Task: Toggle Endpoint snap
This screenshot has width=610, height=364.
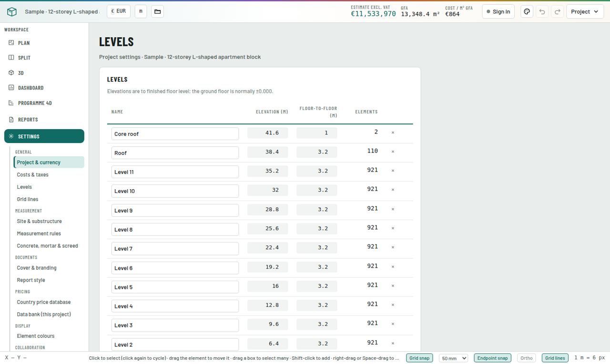Action: (x=492, y=358)
